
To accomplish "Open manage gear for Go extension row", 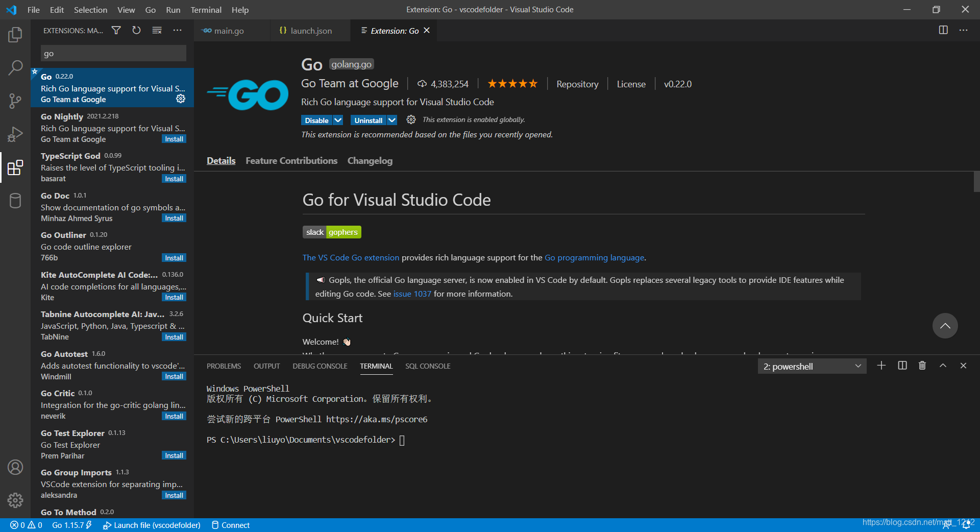I will pos(181,99).
